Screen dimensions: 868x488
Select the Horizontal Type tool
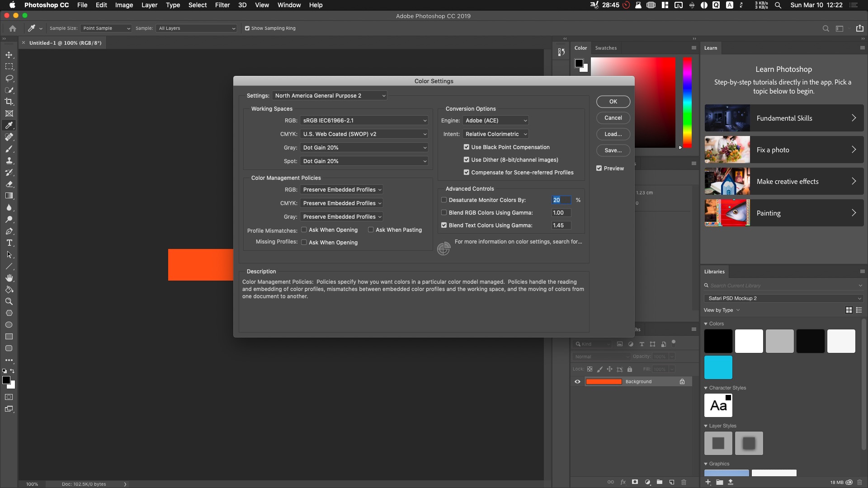pyautogui.click(x=9, y=243)
